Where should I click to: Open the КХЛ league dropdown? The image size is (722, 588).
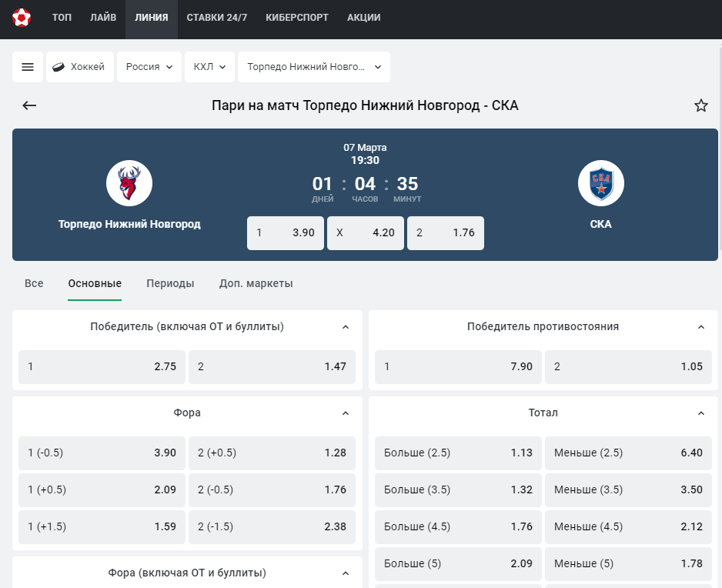point(209,67)
